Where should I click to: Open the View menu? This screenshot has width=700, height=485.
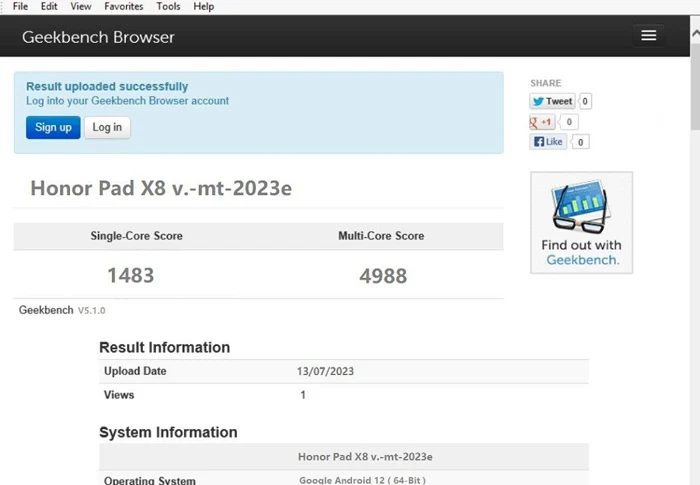click(x=81, y=6)
